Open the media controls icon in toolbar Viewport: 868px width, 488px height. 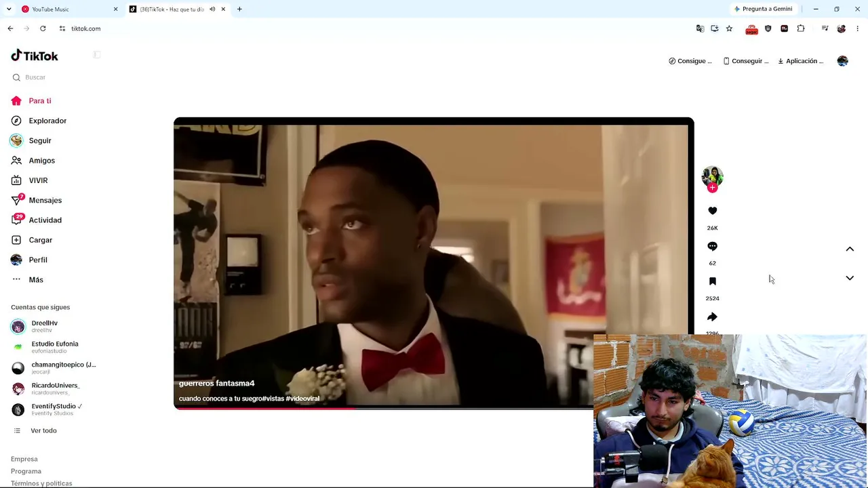tap(825, 28)
